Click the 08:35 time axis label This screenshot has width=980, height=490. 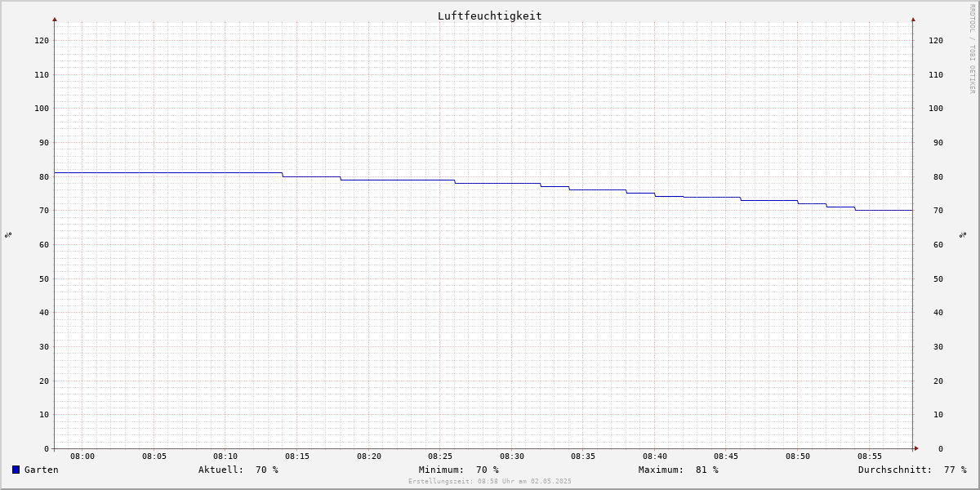(x=583, y=457)
